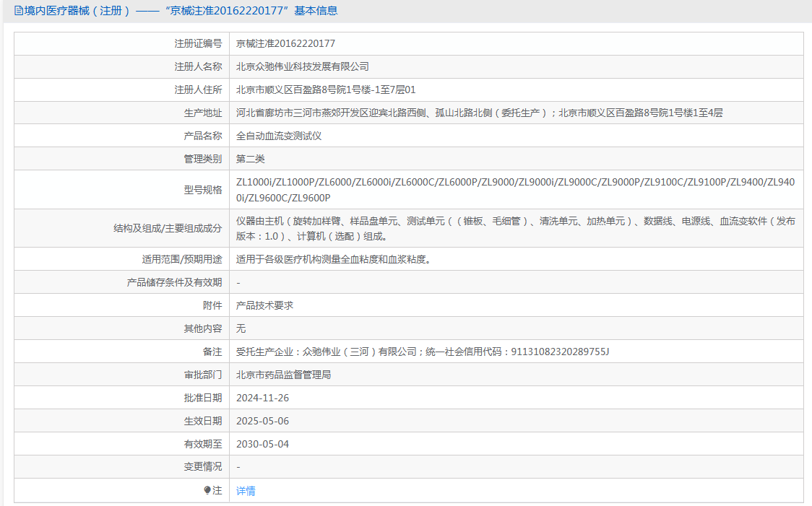Image resolution: width=812 pixels, height=506 pixels.
Task: Select company name 北京众驰伟业科技发展有限公司
Action: coord(303,66)
